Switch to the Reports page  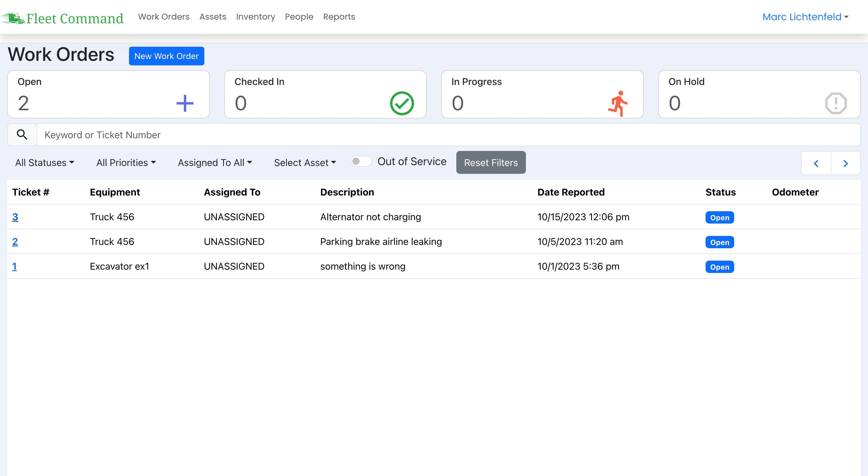point(339,17)
